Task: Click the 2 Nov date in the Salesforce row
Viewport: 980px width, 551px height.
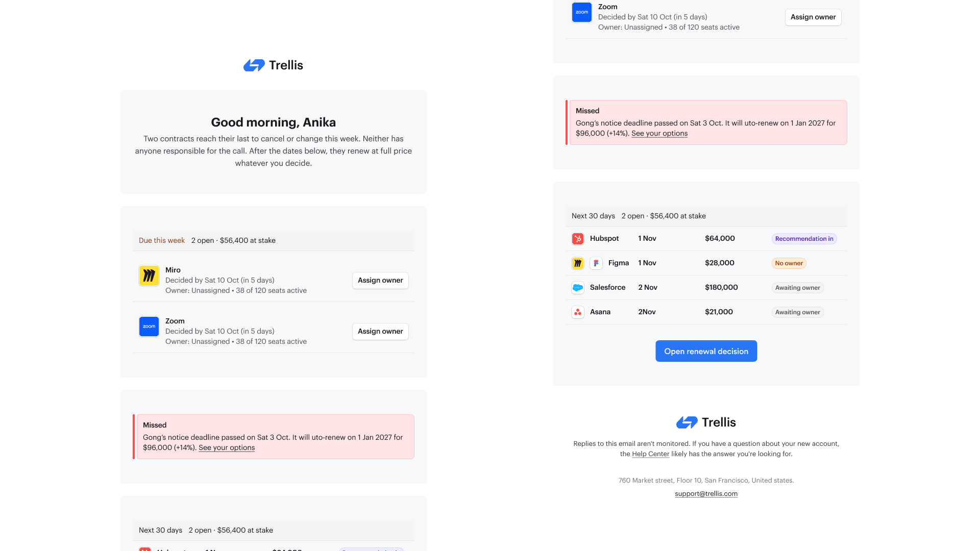Action: (x=648, y=287)
